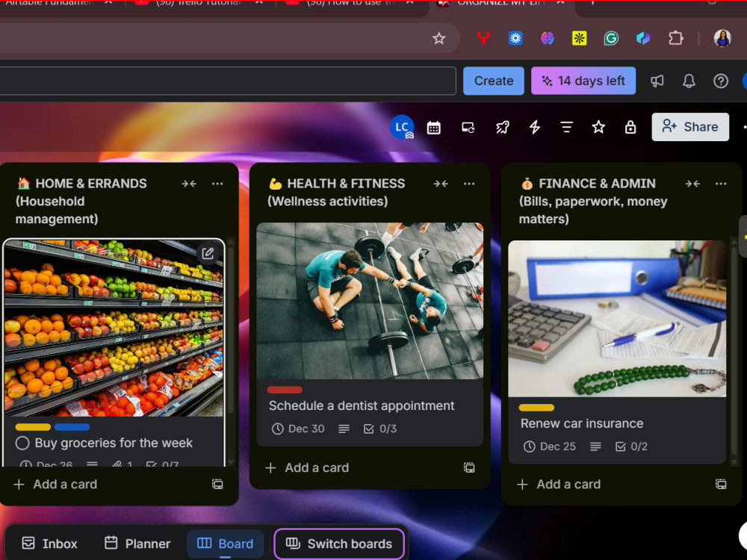The width and height of the screenshot is (747, 560).
Task: Click the bookmark star in address bar
Action: click(438, 38)
